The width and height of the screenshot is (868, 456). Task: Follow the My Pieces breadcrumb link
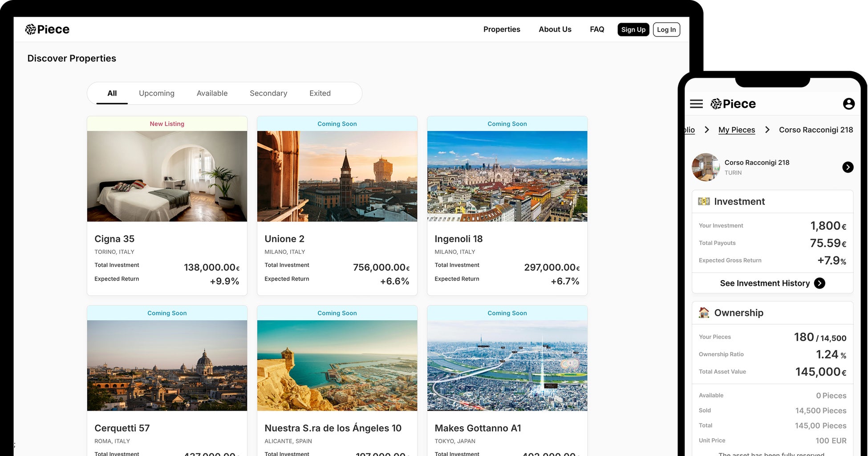click(x=736, y=130)
